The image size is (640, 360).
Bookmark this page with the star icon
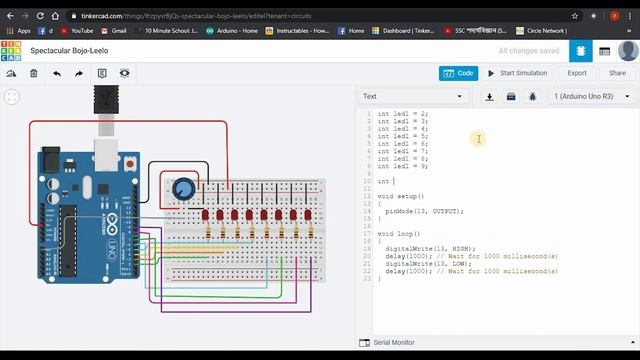[x=575, y=16]
